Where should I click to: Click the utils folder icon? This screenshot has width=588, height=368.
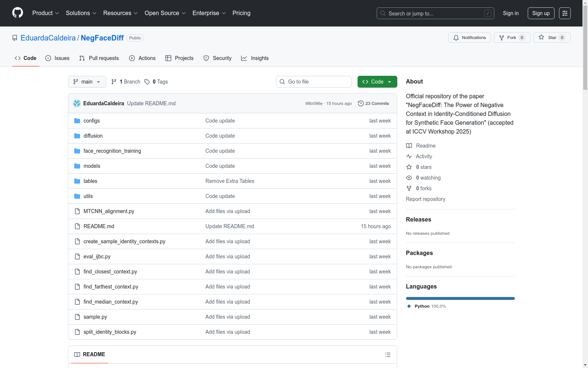[x=77, y=196]
